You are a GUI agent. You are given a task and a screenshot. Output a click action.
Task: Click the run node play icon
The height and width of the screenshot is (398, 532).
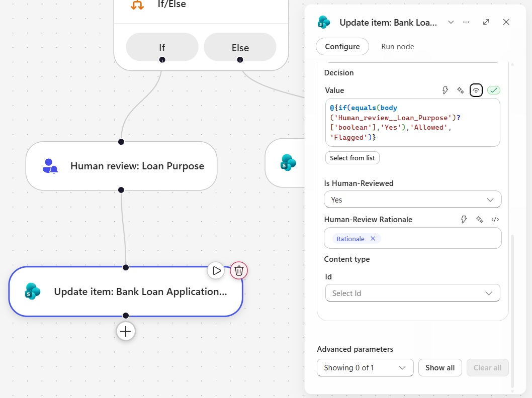[x=216, y=270]
